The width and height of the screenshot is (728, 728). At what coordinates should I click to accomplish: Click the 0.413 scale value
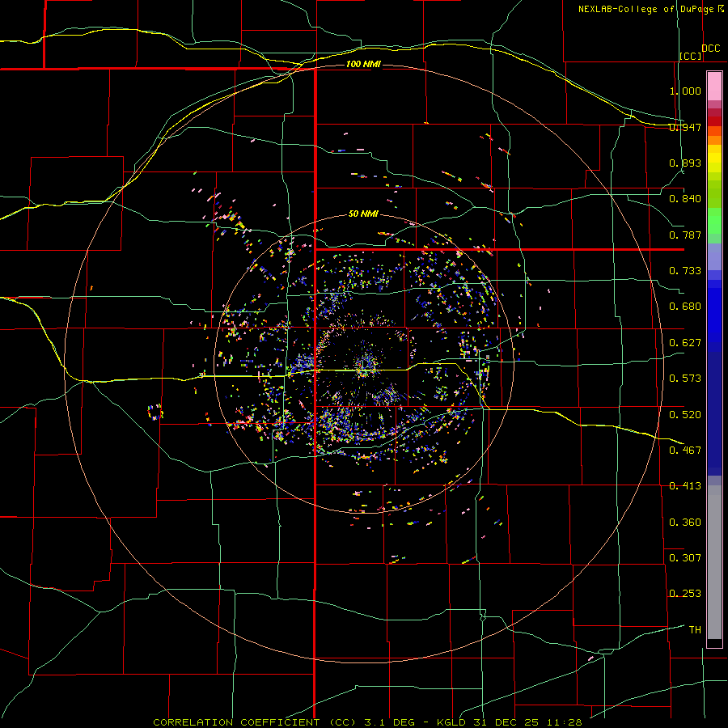pyautogui.click(x=685, y=486)
